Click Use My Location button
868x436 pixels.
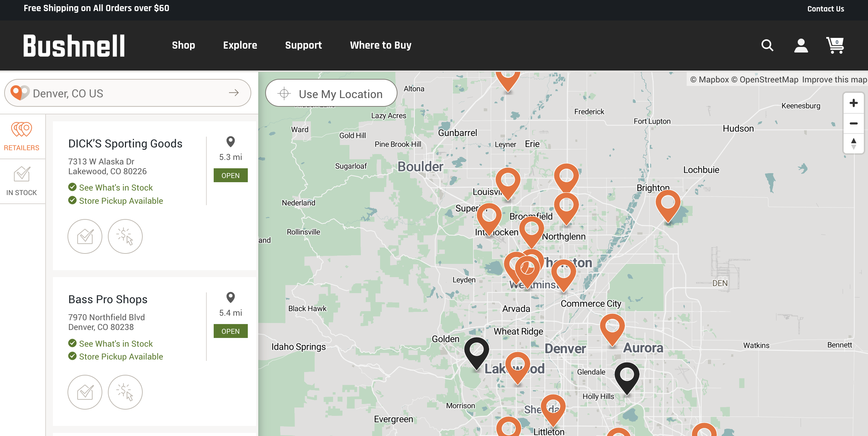click(x=331, y=93)
